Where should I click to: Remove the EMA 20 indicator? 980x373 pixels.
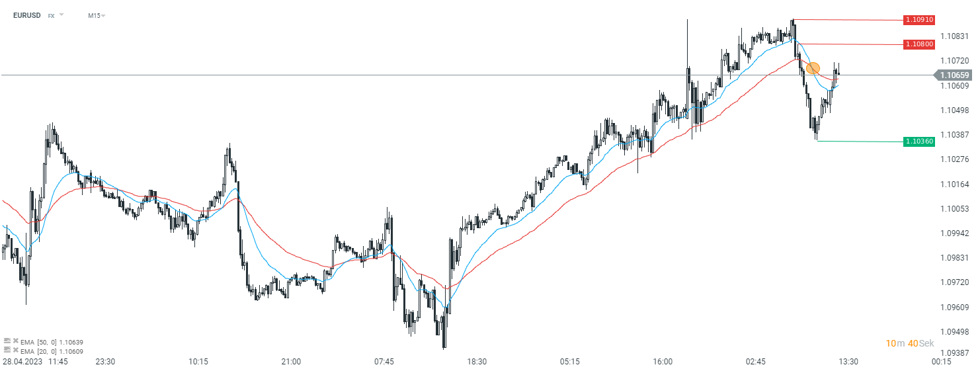coord(15,351)
